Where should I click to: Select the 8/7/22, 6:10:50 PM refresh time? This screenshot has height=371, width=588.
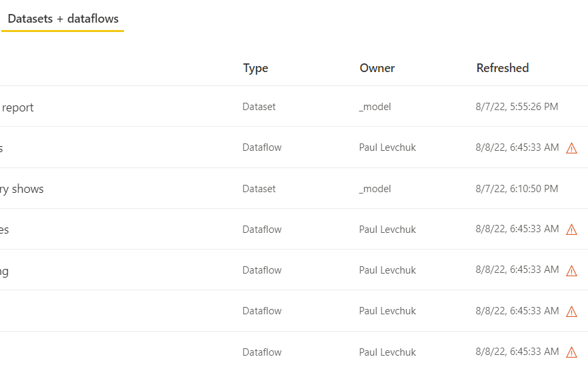[x=517, y=189]
